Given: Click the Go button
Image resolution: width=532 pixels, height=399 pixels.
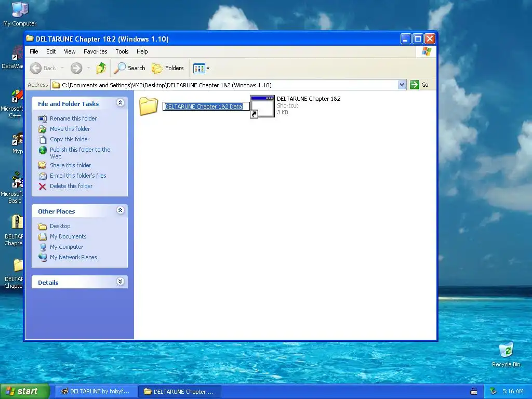Looking at the screenshot, I should click(419, 85).
